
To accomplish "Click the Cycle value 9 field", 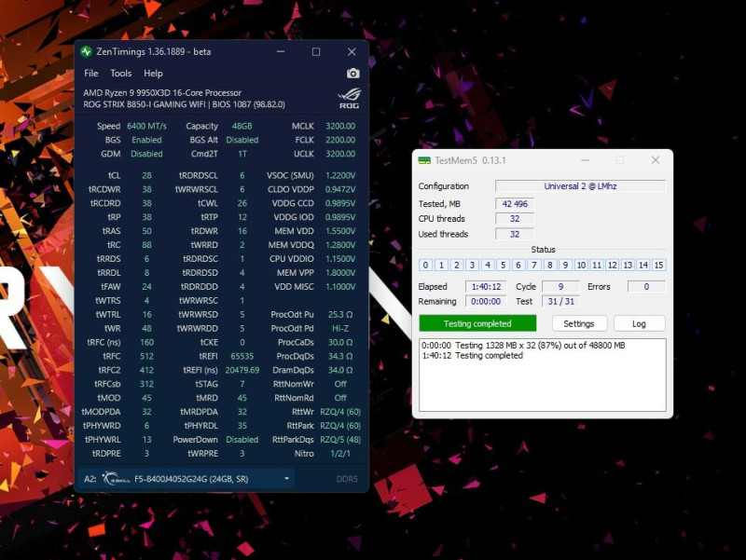I will [561, 287].
